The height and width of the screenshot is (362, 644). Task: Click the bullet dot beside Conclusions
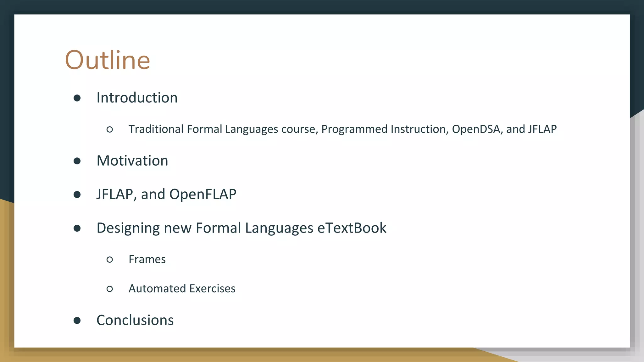point(77,321)
